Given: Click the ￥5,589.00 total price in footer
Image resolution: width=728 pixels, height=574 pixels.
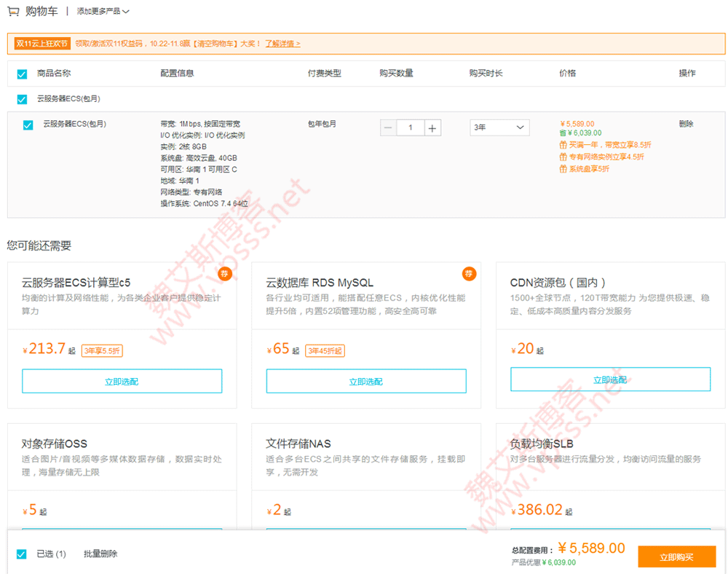Looking at the screenshot, I should tap(591, 549).
